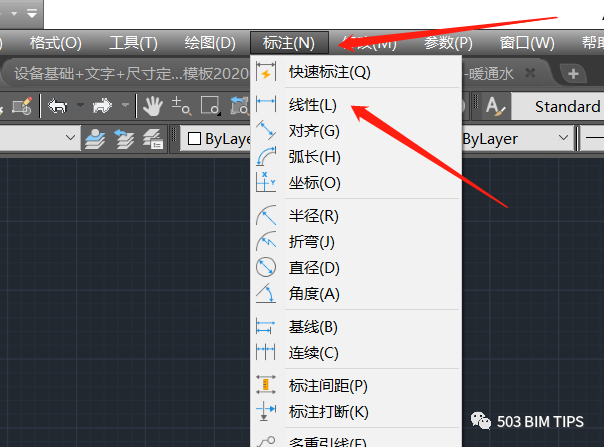Choose 连续(C) continue dimension

(356, 353)
